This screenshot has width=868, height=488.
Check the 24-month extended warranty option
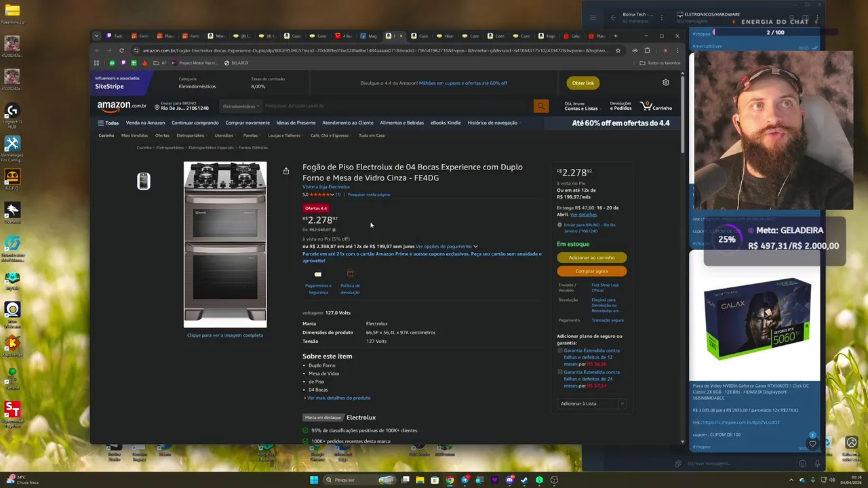560,372
